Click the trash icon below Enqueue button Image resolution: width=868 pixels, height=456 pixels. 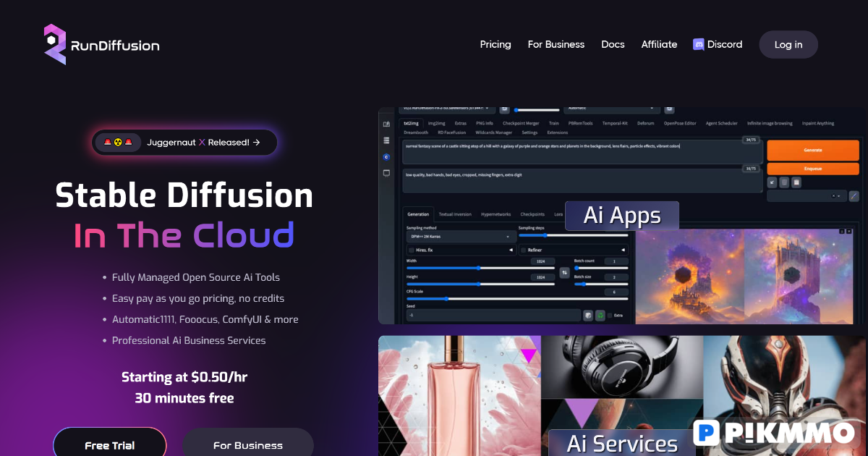pyautogui.click(x=784, y=182)
